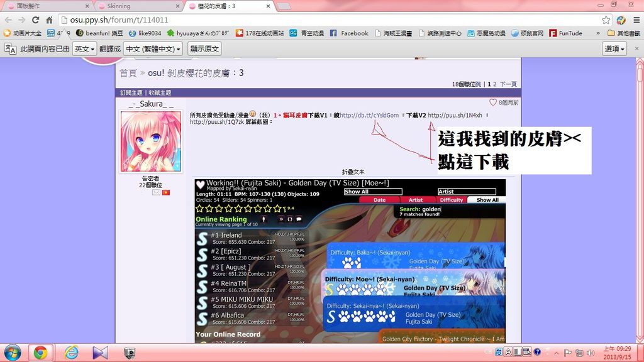Open a new browser tab

tap(284, 6)
